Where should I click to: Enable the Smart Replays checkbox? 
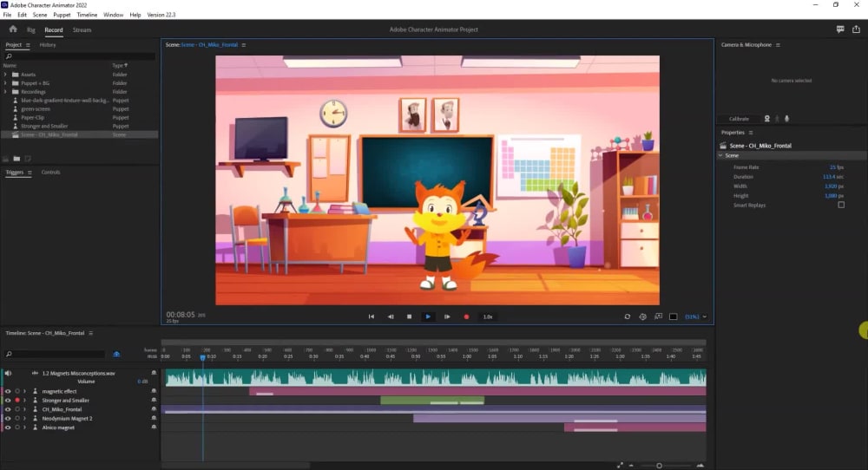click(841, 205)
